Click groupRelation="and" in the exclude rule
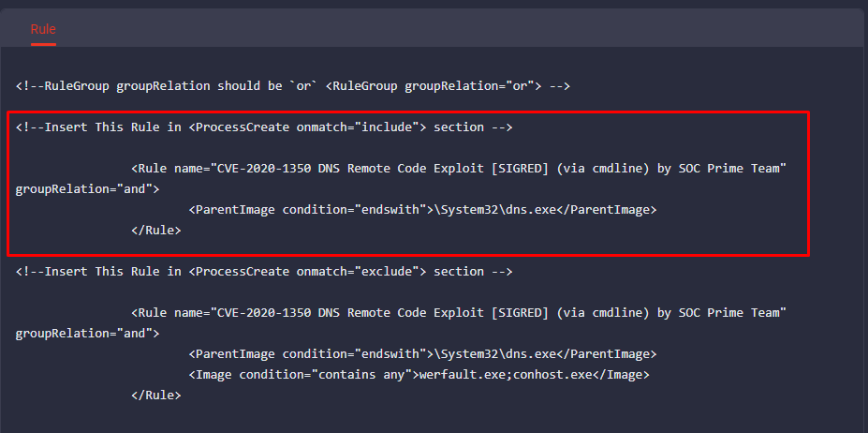 87,333
